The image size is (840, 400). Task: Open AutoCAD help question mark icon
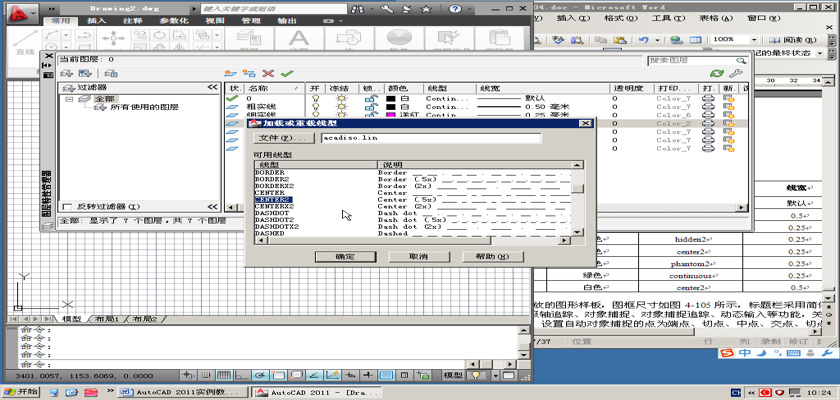[x=455, y=9]
